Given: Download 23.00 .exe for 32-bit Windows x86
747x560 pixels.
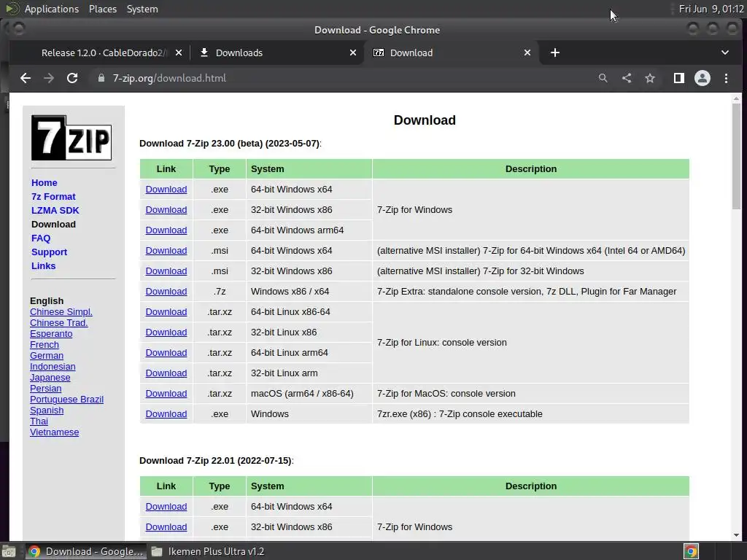Looking at the screenshot, I should click(x=166, y=210).
